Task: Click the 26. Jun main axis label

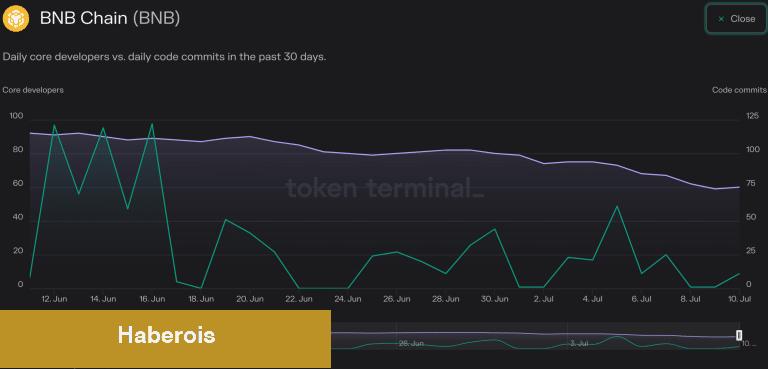Action: click(x=397, y=298)
